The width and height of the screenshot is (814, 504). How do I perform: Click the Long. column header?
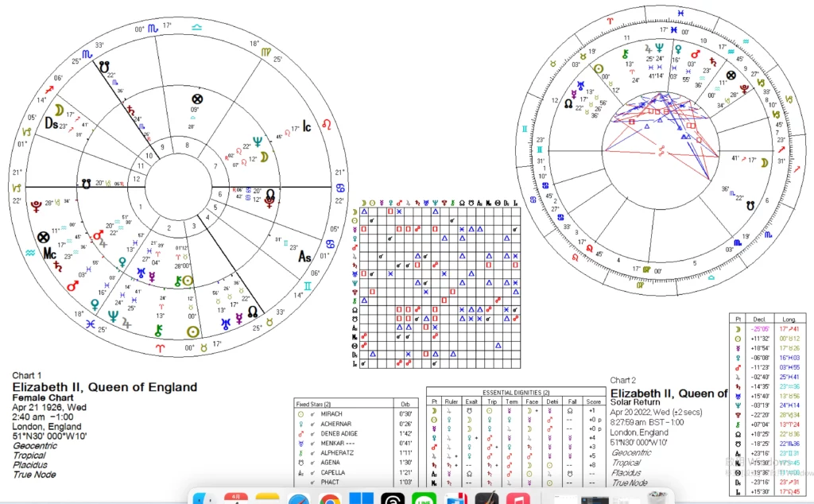pyautogui.click(x=789, y=317)
